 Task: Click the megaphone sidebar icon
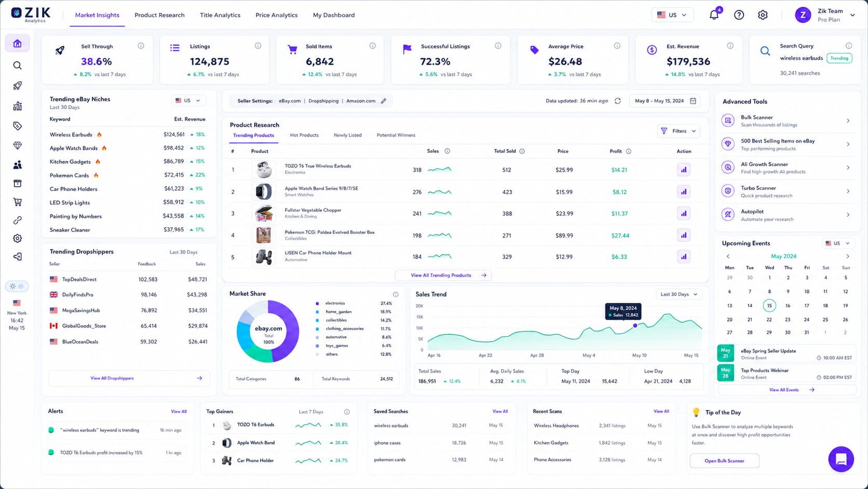tap(17, 257)
